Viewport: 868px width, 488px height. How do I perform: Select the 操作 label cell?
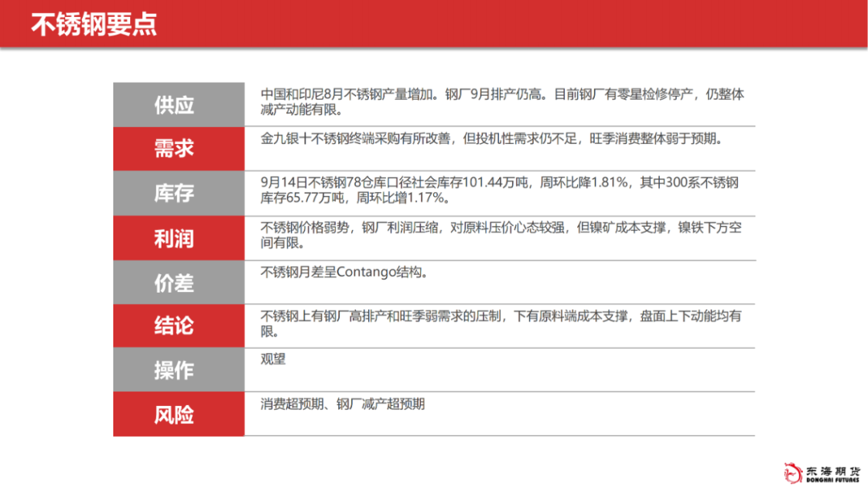[x=178, y=370]
